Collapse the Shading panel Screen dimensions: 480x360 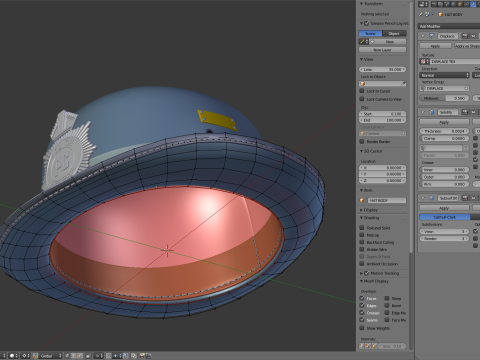click(361, 218)
